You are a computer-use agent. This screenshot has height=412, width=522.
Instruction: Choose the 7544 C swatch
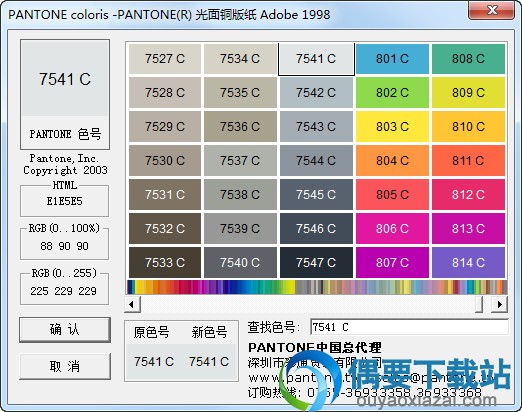tap(316, 161)
